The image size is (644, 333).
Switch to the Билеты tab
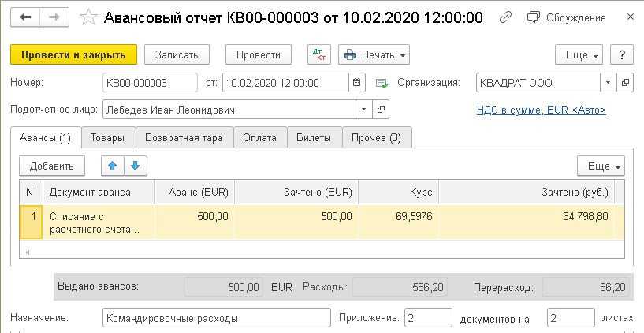314,138
